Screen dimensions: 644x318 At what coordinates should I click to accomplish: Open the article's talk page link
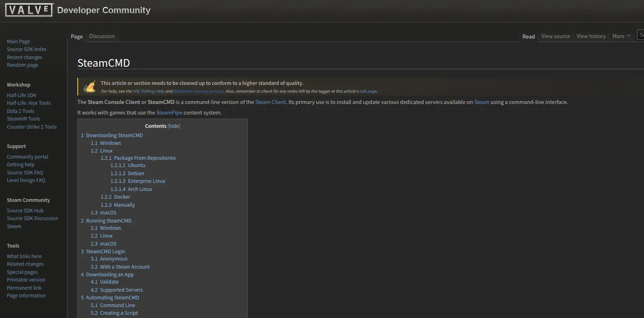point(368,91)
